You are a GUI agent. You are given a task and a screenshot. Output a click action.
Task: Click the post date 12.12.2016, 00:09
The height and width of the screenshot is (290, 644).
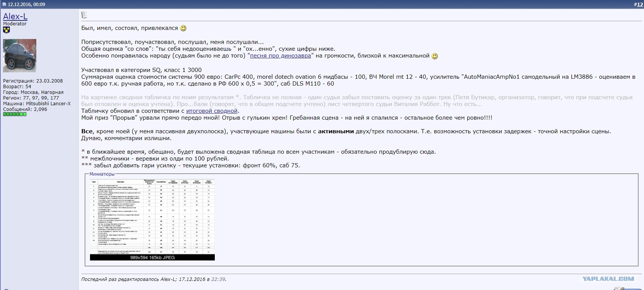[x=26, y=5]
